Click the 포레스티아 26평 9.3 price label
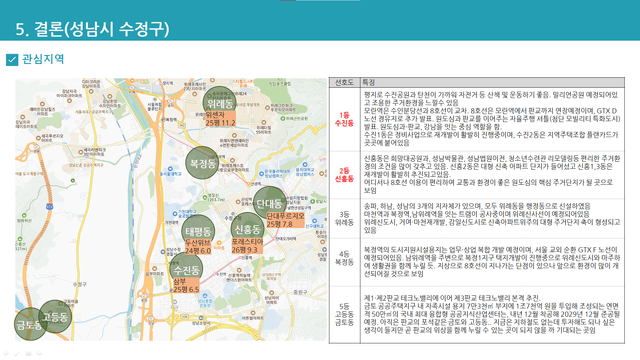This screenshot has height=360, width=640. [247, 246]
